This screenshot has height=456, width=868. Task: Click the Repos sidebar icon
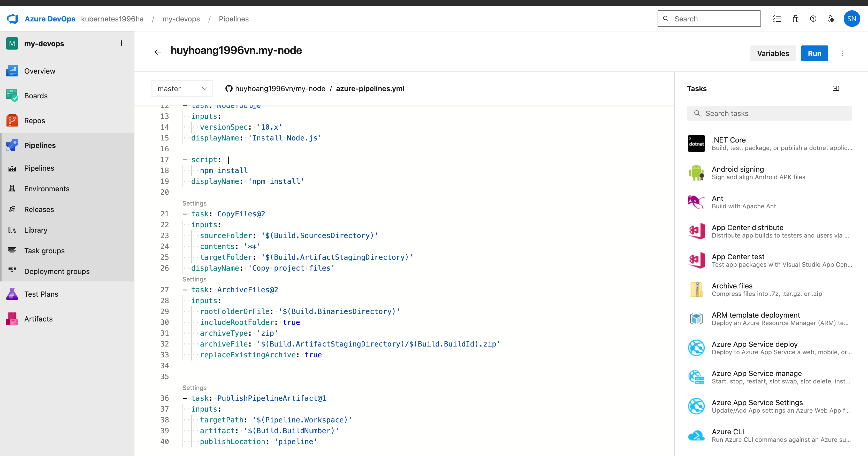pyautogui.click(x=12, y=121)
